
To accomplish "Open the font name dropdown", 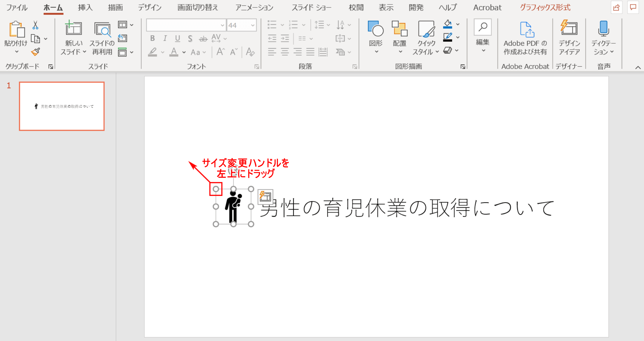I will tap(222, 25).
